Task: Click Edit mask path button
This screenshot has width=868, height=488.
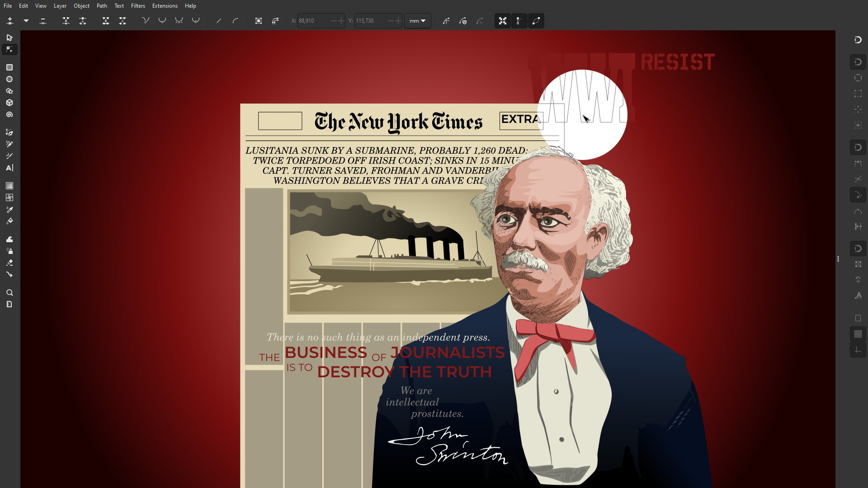Action: [463, 21]
